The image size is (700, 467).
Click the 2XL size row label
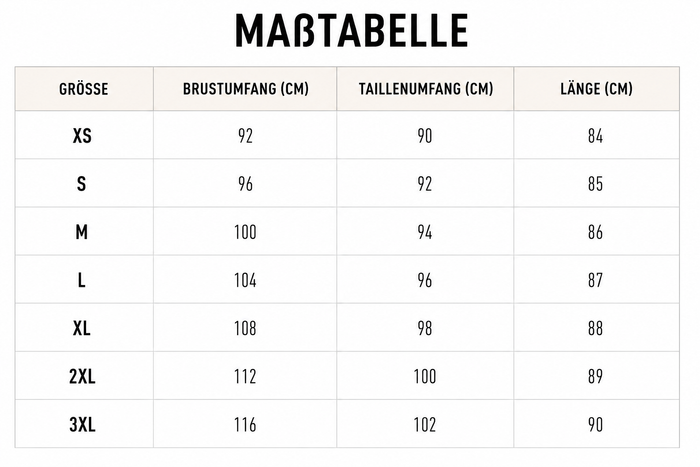point(82,377)
